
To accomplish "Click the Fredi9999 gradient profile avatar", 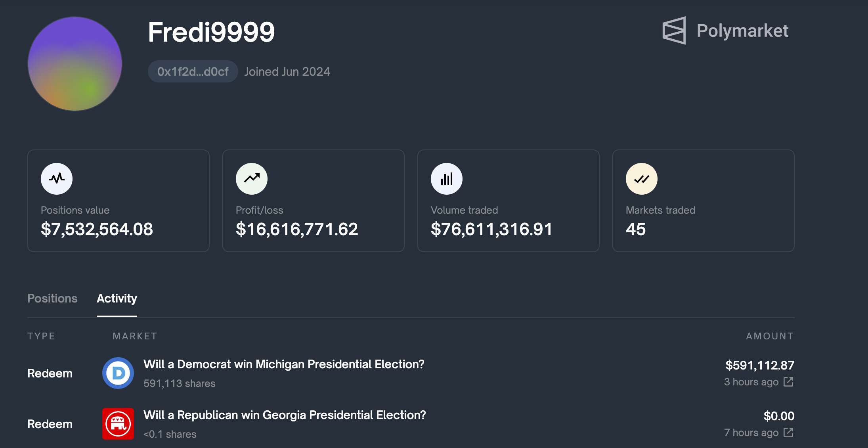I will (75, 64).
